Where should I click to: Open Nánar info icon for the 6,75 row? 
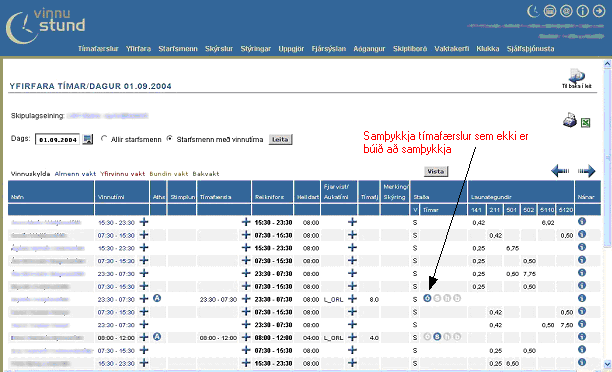click(582, 247)
